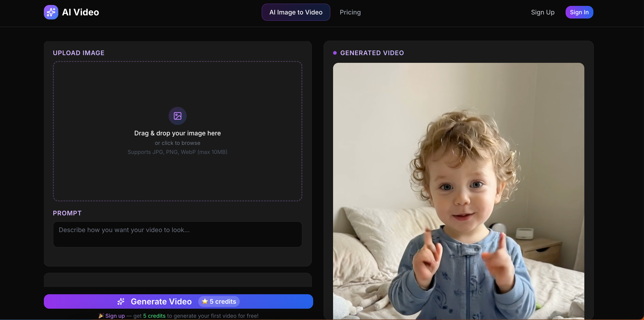This screenshot has height=320, width=644.
Task: Click the star icon in the credits badge
Action: coord(205,301)
